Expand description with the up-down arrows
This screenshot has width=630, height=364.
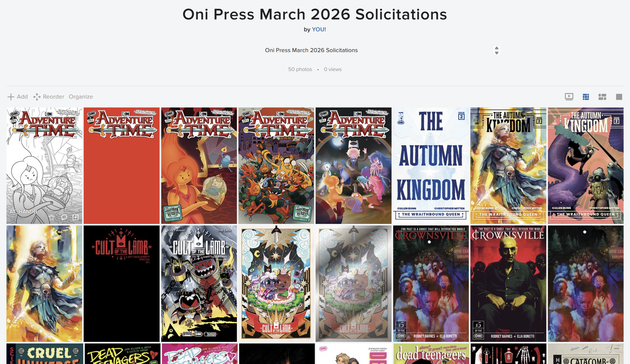tap(497, 50)
